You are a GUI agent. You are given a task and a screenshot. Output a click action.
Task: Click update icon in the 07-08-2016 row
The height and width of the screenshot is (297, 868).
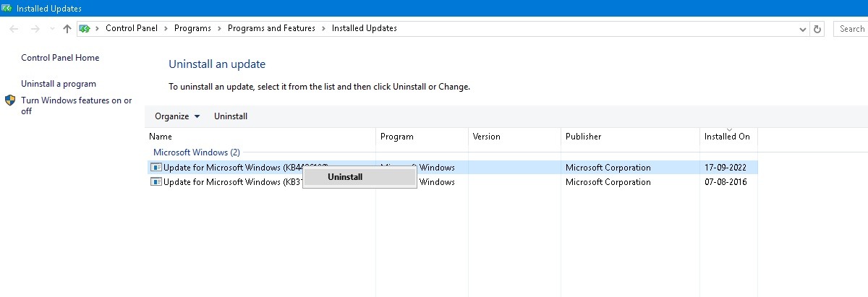pos(156,182)
